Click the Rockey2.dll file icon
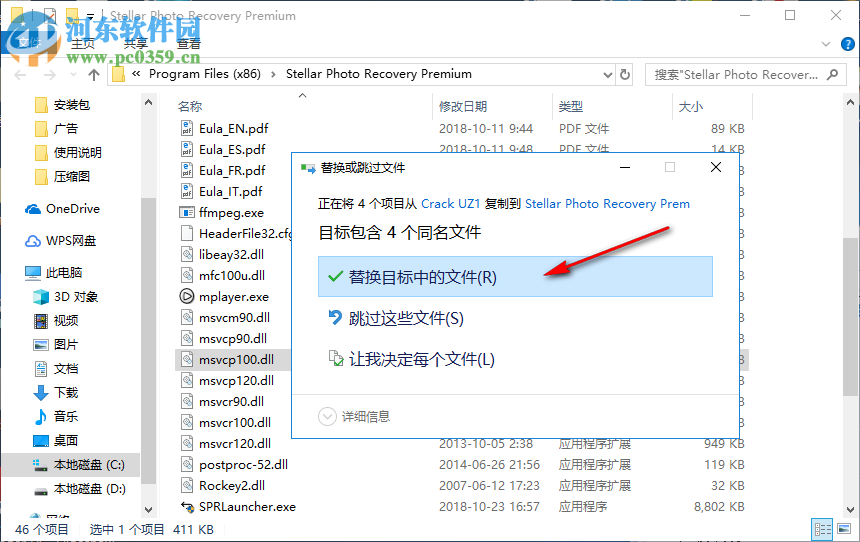The image size is (860, 542). pyautogui.click(x=187, y=485)
